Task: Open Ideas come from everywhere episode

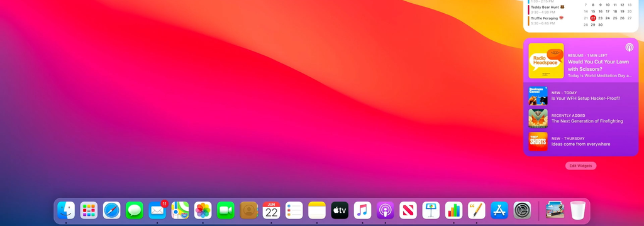Action: coord(580,141)
